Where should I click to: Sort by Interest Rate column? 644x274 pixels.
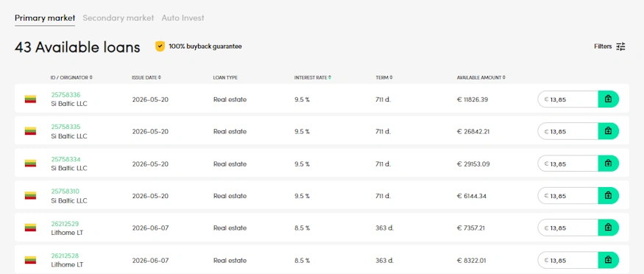pos(313,77)
